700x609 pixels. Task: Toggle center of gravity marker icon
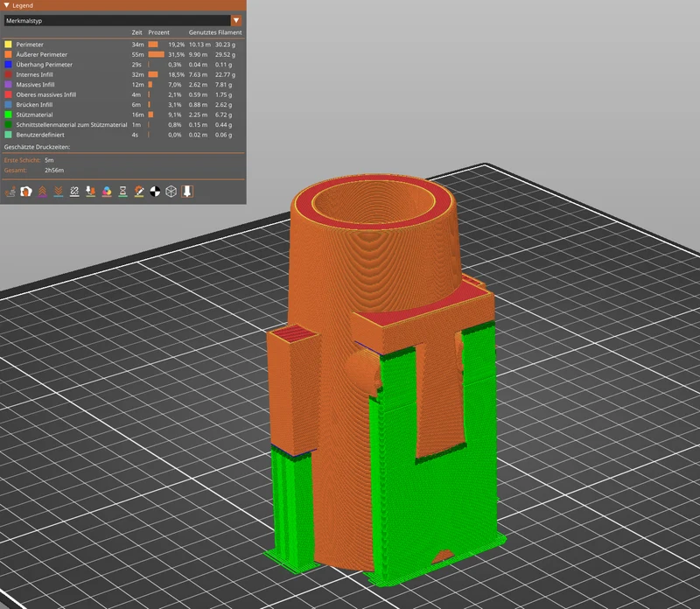155,192
